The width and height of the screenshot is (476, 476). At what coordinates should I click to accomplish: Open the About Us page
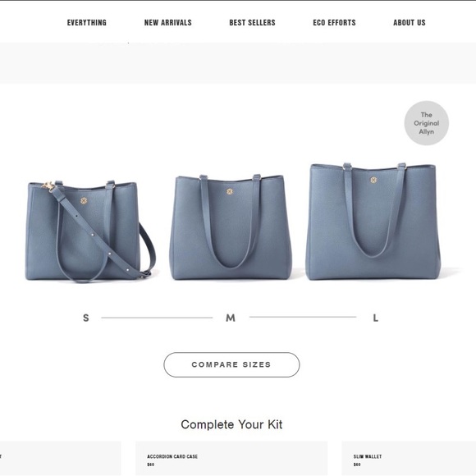tap(410, 23)
